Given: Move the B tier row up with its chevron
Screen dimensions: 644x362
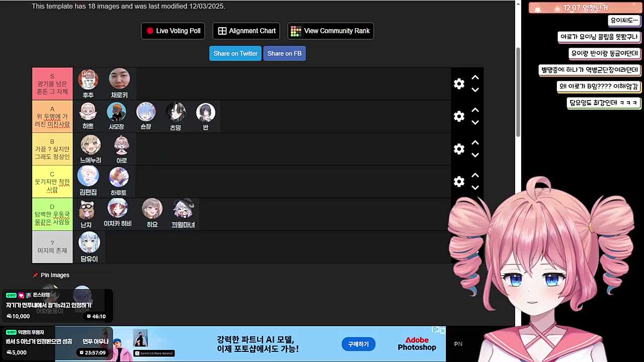Looking at the screenshot, I should tap(475, 142).
